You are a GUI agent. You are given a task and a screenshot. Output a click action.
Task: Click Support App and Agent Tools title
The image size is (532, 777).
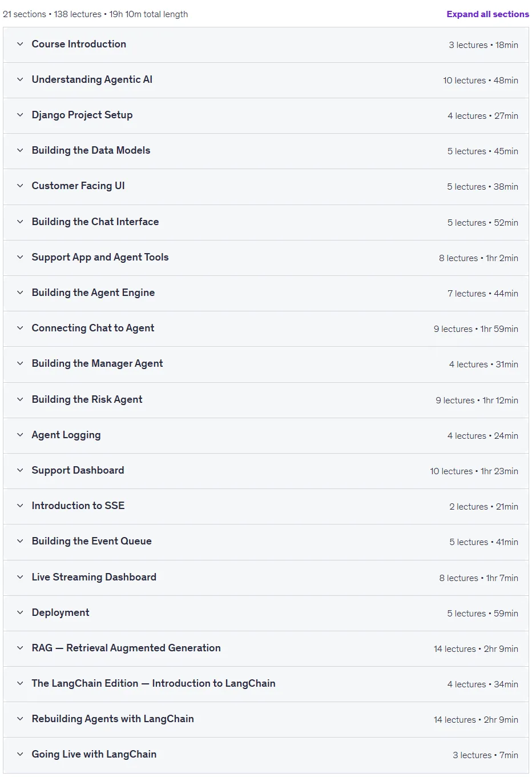[100, 257]
